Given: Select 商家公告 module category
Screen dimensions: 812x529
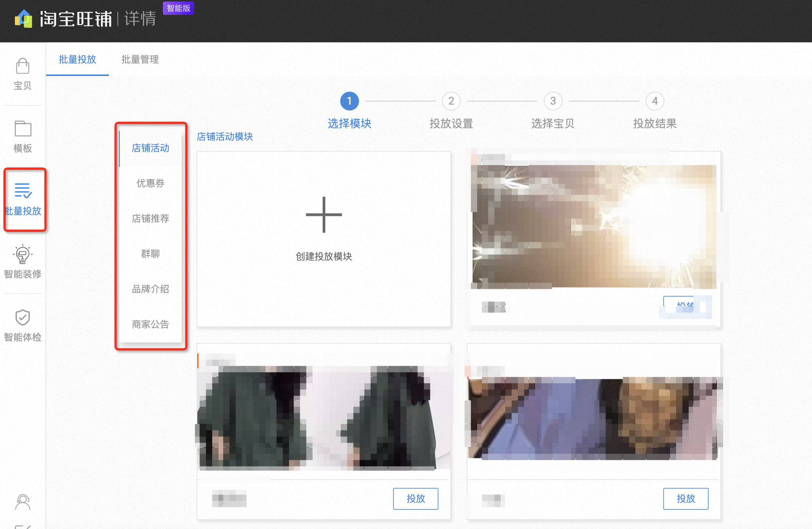Looking at the screenshot, I should [x=150, y=324].
